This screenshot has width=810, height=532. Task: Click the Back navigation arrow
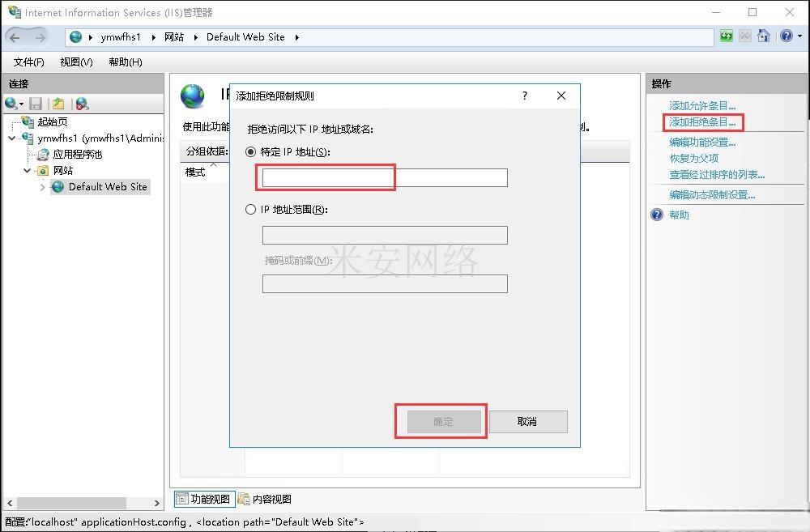tap(15, 37)
